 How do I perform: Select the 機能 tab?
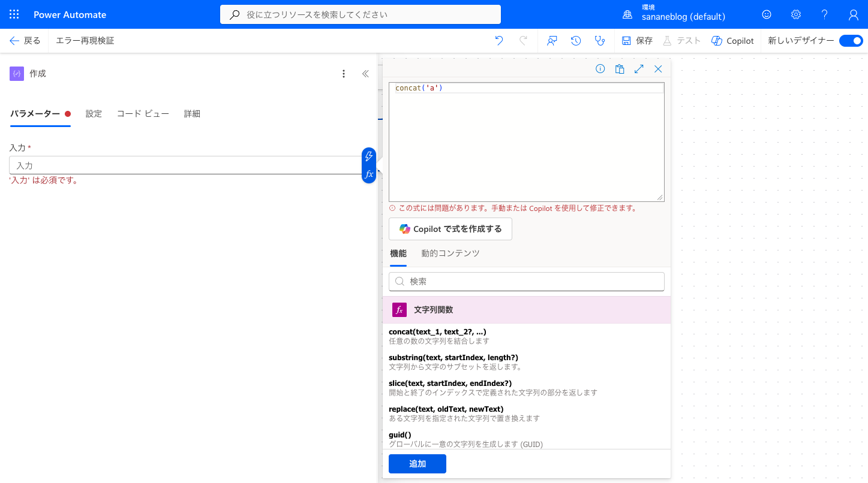[x=398, y=253]
